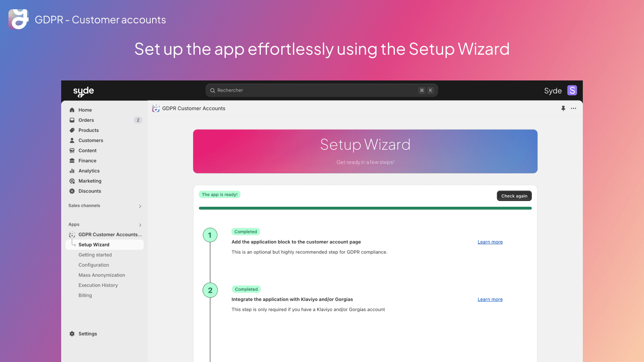Screen dimensions: 644x362
Task: Click the Syde purple avatar icon
Action: 572,90
